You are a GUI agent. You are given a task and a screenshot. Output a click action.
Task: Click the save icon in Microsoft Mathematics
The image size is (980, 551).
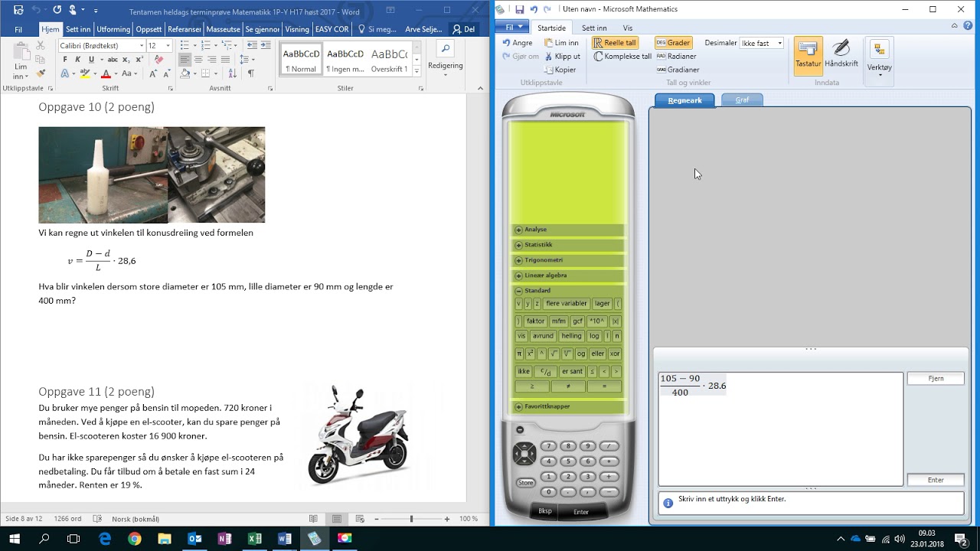(520, 9)
